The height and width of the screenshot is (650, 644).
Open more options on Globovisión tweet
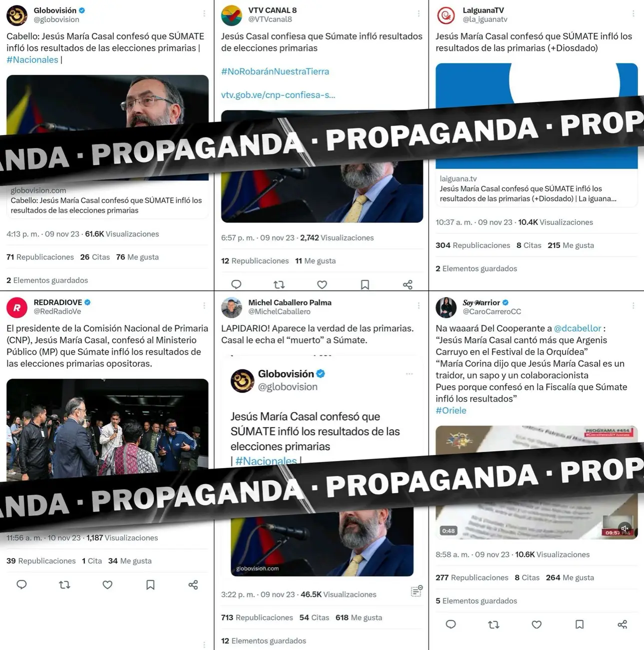(204, 14)
